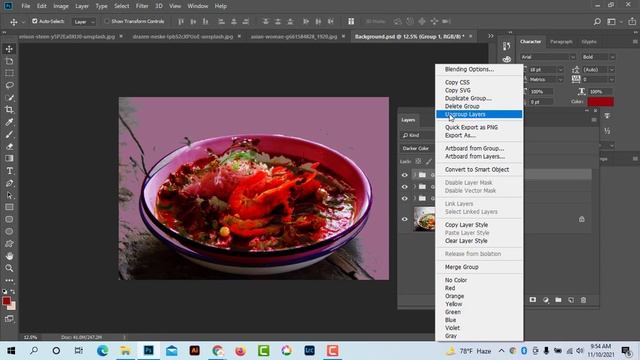Click the Delete layer trash icon

583,300
